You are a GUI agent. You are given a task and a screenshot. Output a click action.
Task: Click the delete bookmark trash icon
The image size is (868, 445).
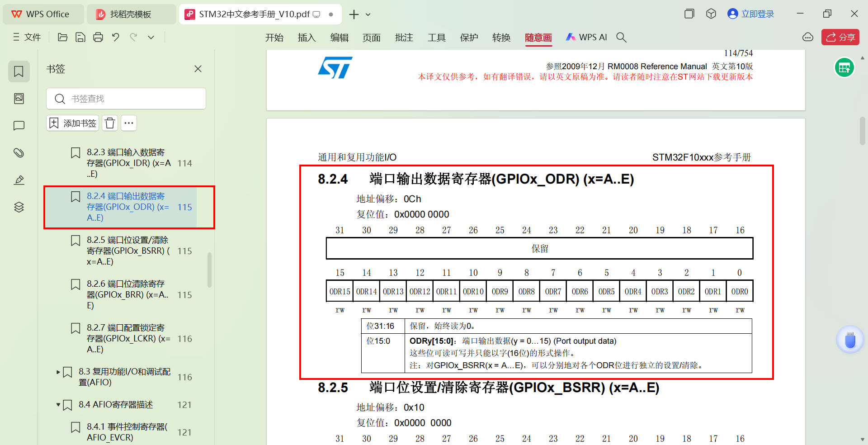point(109,123)
